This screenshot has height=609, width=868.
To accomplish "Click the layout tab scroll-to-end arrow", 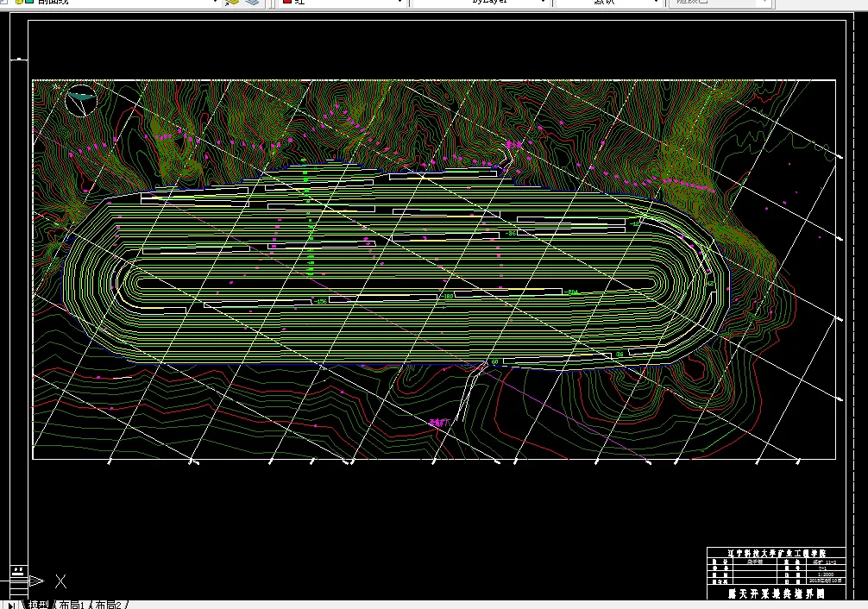I will pyautogui.click(x=11, y=606).
